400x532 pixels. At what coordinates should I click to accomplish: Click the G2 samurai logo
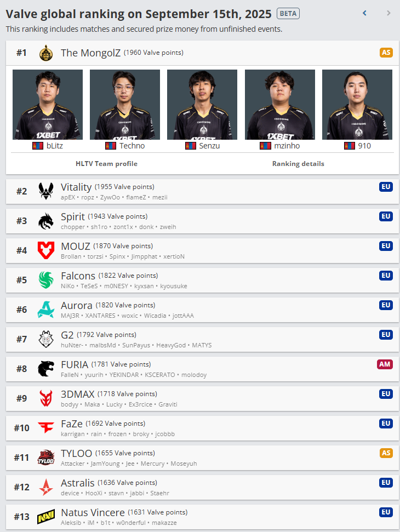(x=46, y=339)
